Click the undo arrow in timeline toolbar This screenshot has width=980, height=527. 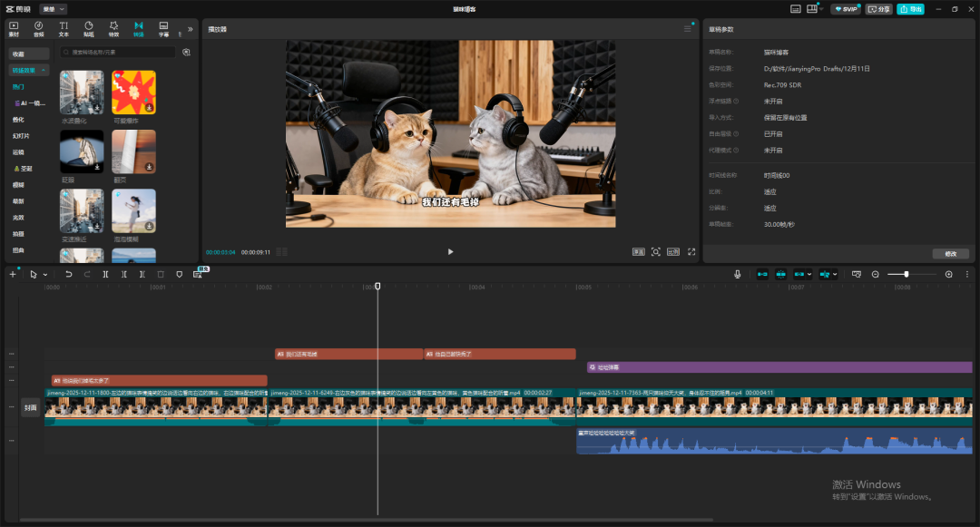pos(68,274)
